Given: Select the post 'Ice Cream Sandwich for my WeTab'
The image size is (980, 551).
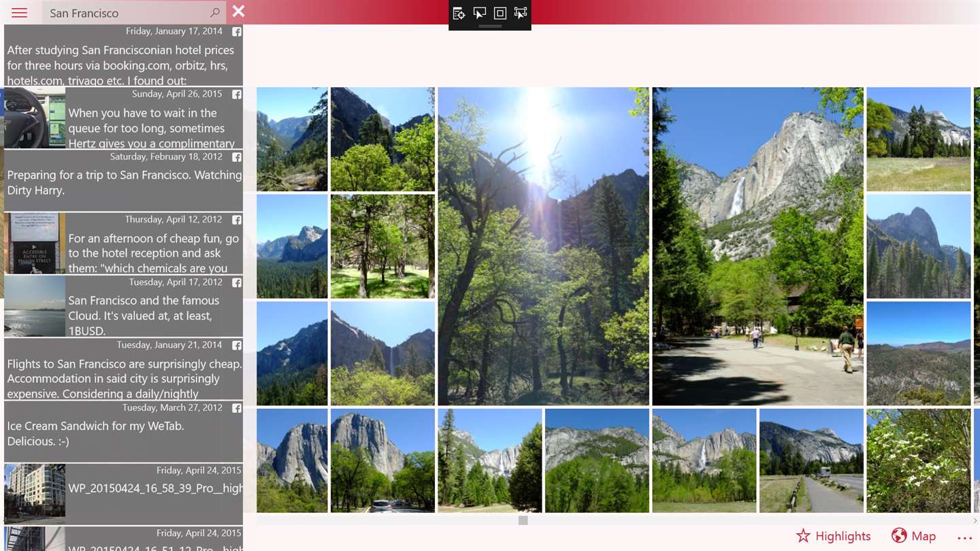Looking at the screenshot, I should 123,431.
